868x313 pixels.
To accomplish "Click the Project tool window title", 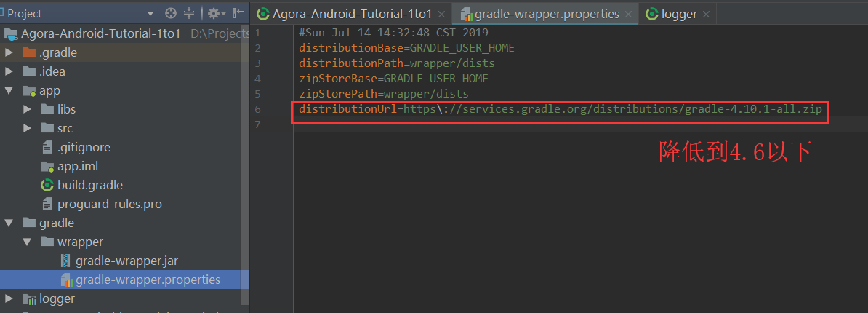I will 25,14.
